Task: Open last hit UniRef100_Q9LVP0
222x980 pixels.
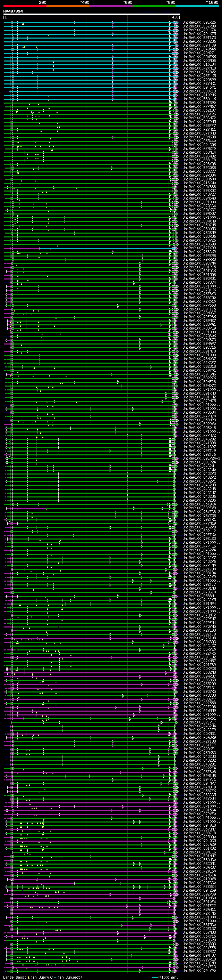Action: pos(199,971)
